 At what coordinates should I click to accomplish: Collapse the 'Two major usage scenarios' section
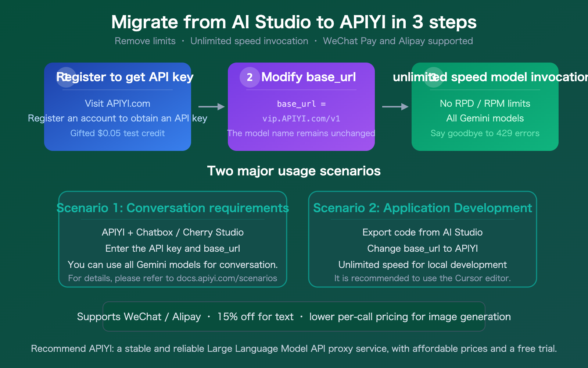coord(294,171)
